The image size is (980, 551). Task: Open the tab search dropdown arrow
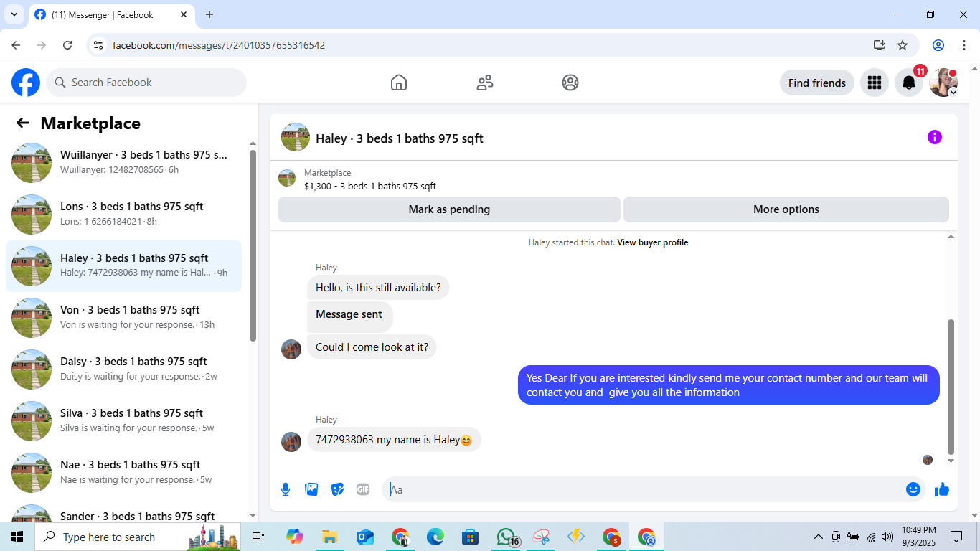click(14, 14)
